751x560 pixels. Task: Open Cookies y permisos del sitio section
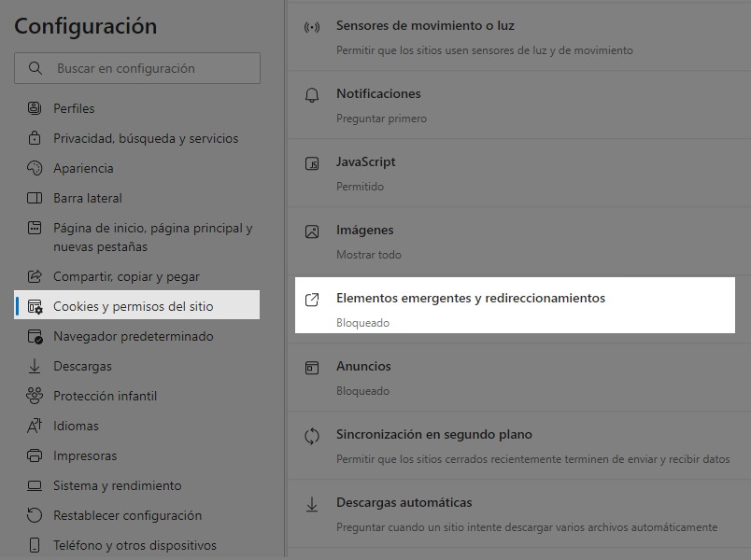coord(137,305)
